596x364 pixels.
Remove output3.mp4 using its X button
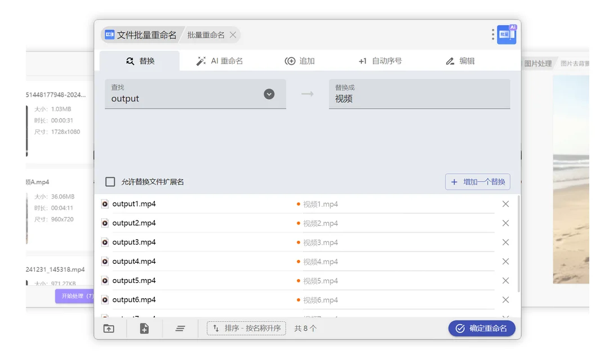click(505, 242)
